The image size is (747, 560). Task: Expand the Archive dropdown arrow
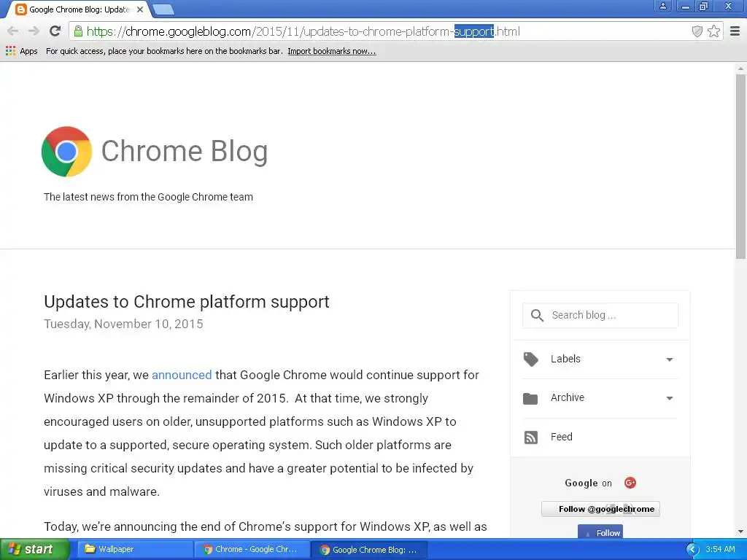(670, 398)
